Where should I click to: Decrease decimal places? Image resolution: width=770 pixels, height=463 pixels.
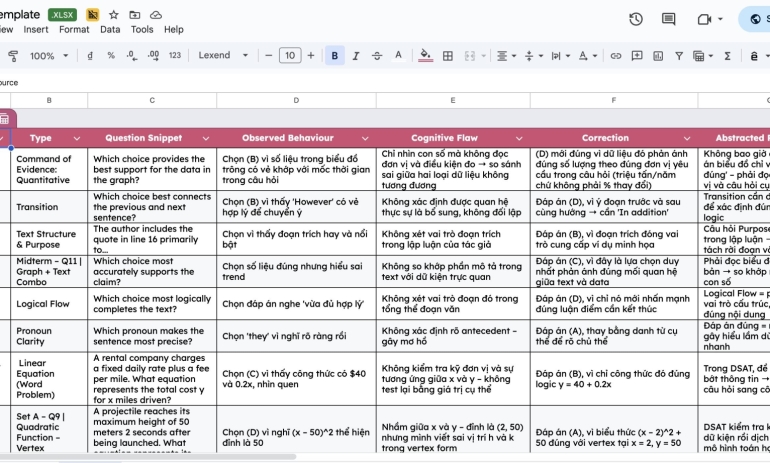(x=132, y=55)
